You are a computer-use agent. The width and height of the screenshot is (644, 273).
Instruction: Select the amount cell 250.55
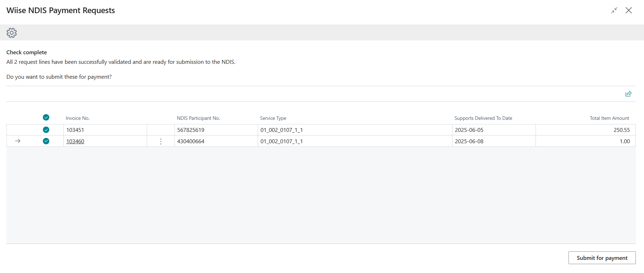pos(586,130)
